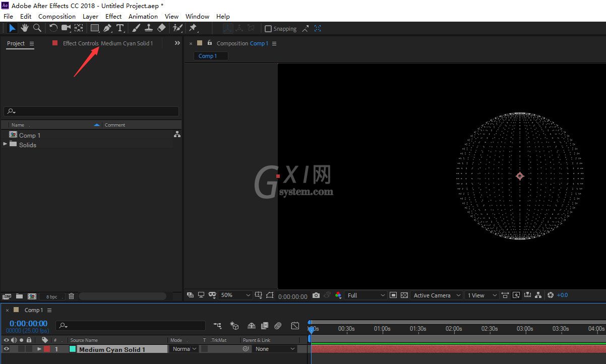Screen dimensions: 606x364
Task: Click the Draft 3D icon in timeline
Action: pyautogui.click(x=234, y=326)
